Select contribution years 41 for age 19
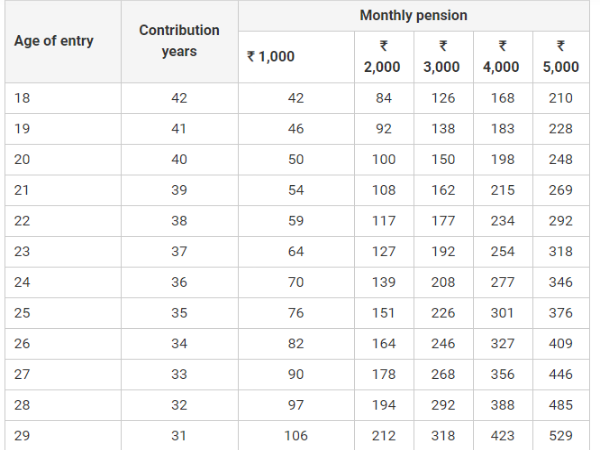 pyautogui.click(x=179, y=129)
